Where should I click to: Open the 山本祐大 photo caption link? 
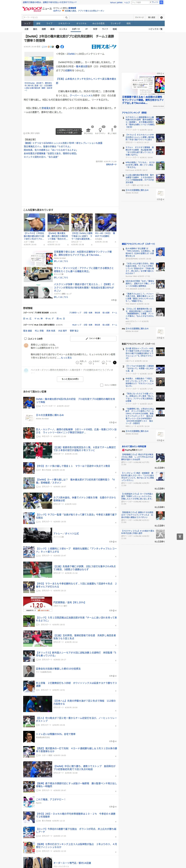pyautogui.click(x=86, y=81)
